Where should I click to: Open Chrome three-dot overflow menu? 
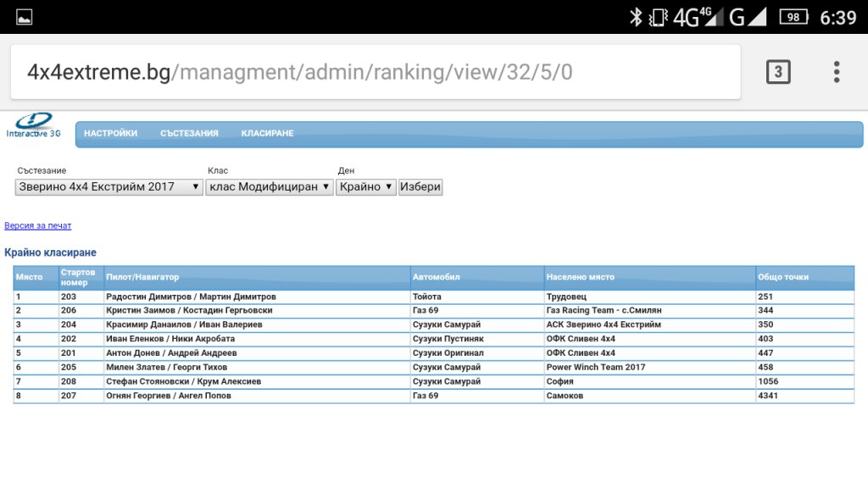[836, 72]
